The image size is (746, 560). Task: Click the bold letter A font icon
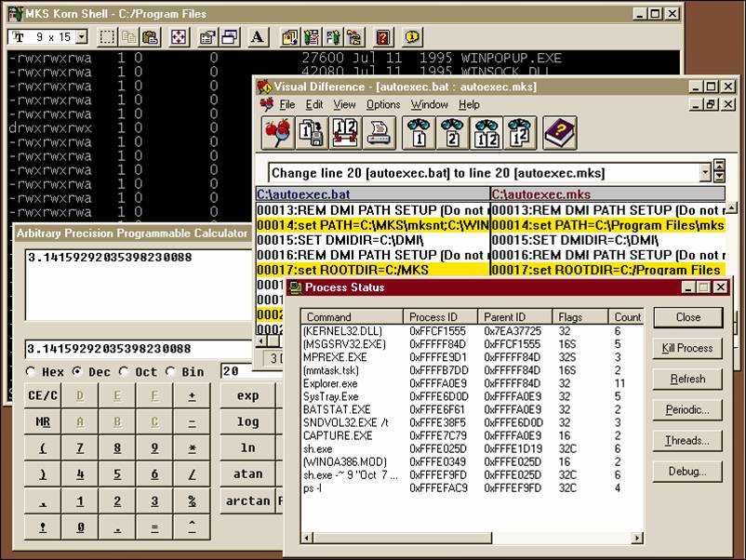[258, 37]
